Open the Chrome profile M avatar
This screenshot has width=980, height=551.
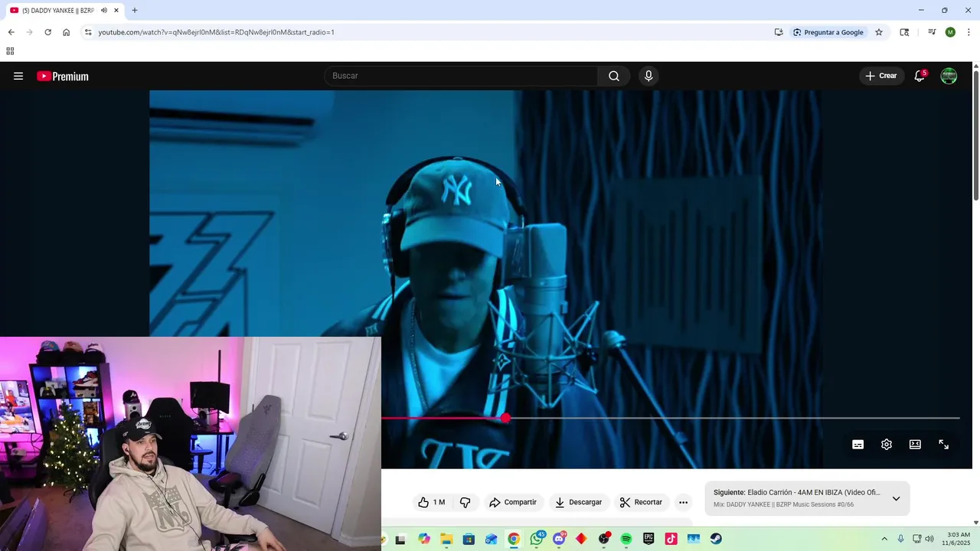[950, 32]
